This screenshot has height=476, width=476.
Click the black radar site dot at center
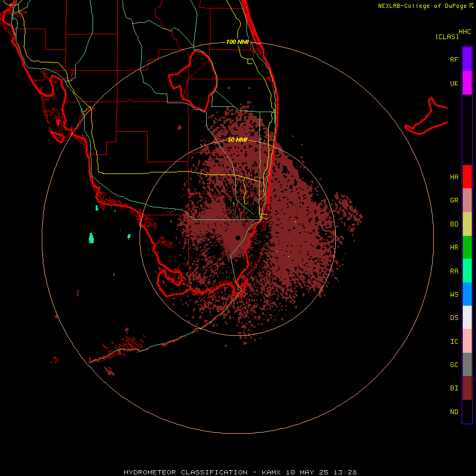click(x=237, y=237)
